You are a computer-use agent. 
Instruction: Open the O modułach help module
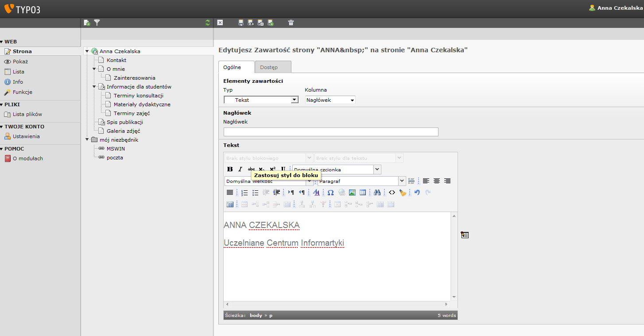pos(28,158)
